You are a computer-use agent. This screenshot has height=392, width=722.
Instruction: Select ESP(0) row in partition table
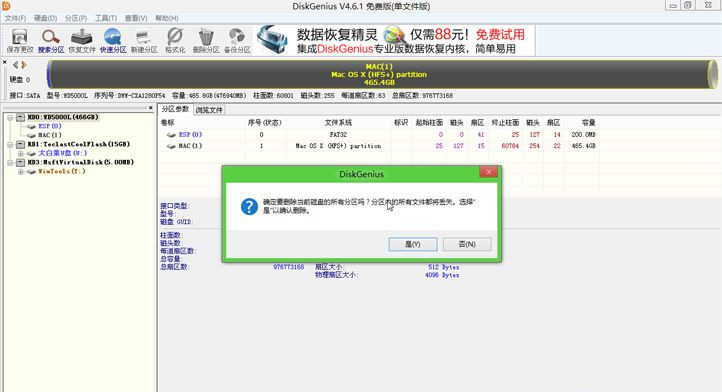(378, 135)
